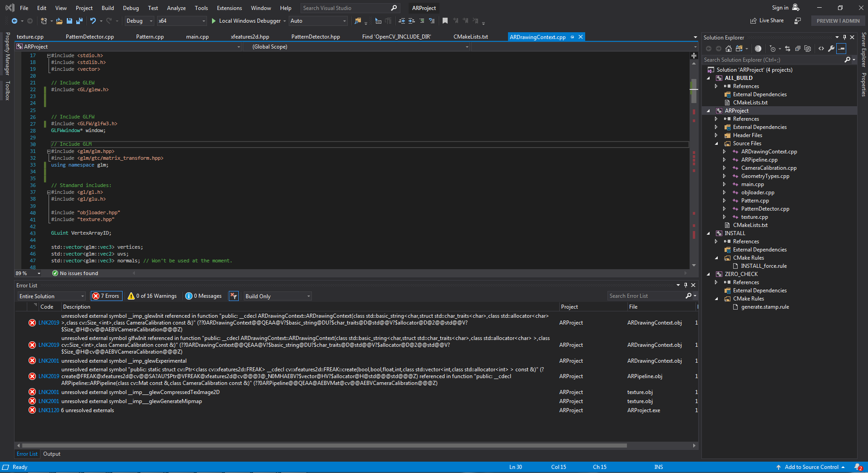Save the current file with the disk icon
The width and height of the screenshot is (868, 473).
tap(69, 21)
